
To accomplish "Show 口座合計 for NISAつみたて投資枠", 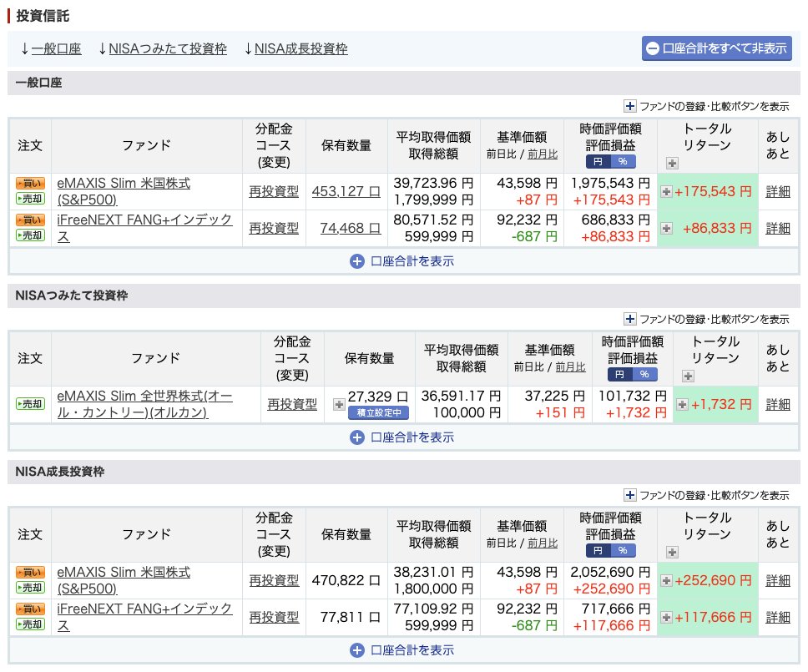I will [x=402, y=437].
